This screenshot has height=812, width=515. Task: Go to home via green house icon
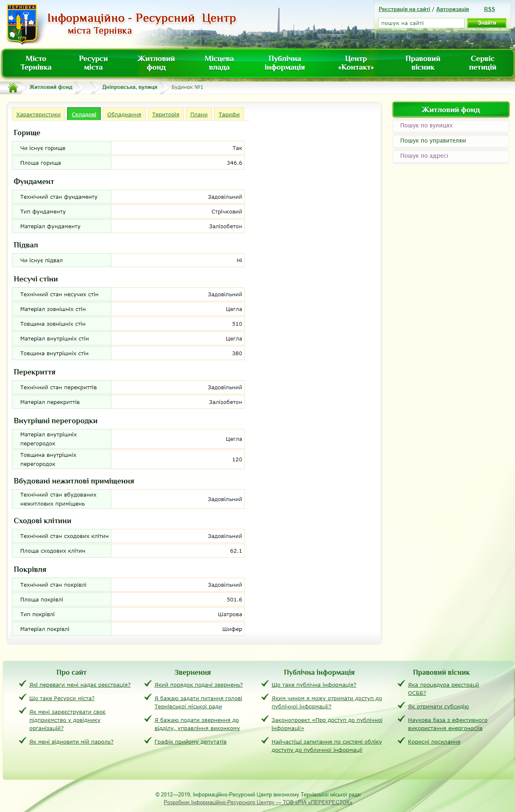13,87
